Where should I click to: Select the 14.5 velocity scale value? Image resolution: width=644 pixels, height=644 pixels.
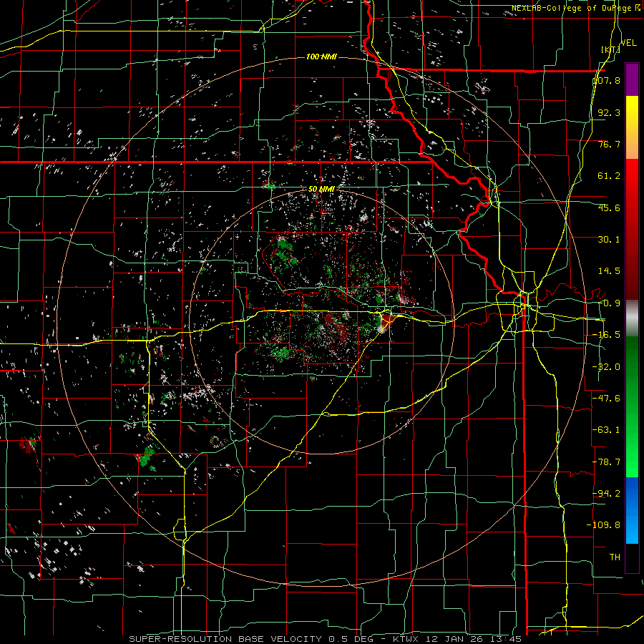pyautogui.click(x=609, y=271)
